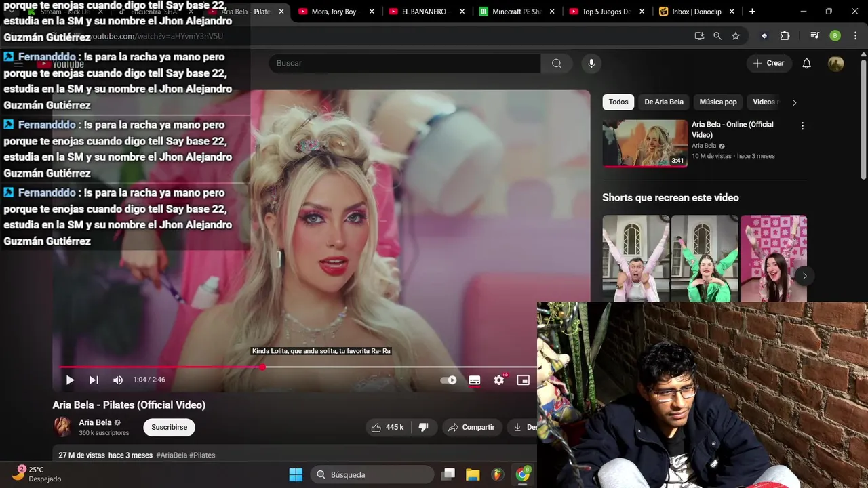The height and width of the screenshot is (488, 868).
Task: Open File Explorer from the taskbar
Action: (473, 474)
